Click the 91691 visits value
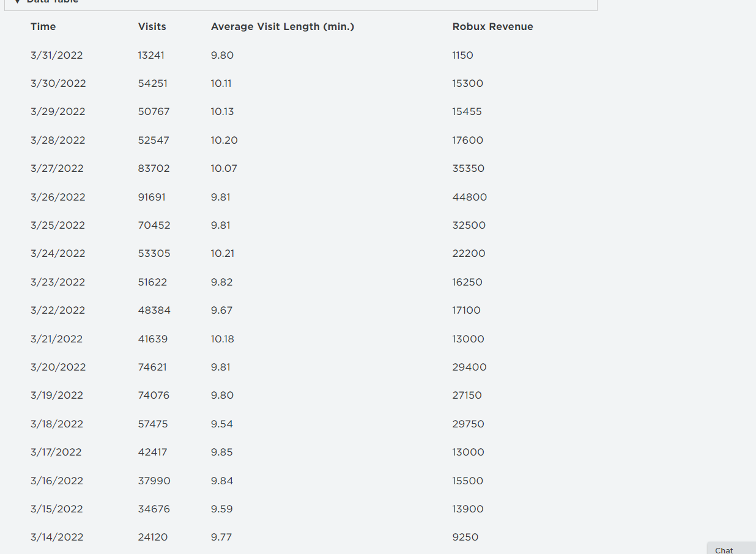This screenshot has height=554, width=756. point(152,197)
